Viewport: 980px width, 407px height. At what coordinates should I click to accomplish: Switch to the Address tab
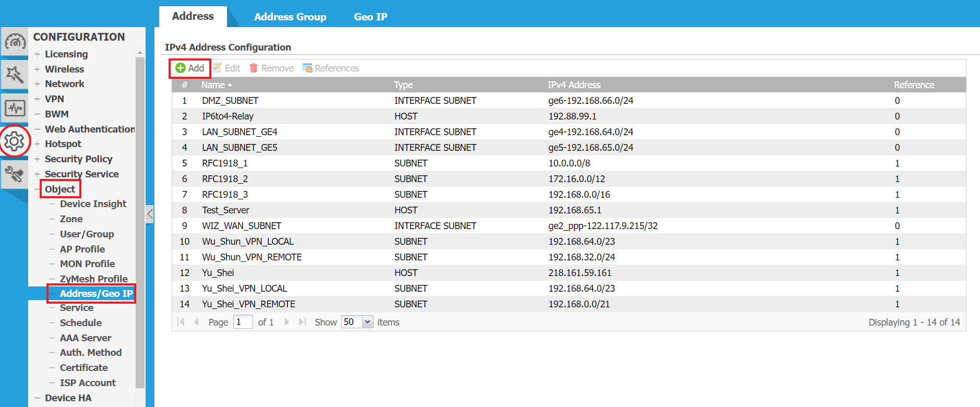[x=193, y=16]
